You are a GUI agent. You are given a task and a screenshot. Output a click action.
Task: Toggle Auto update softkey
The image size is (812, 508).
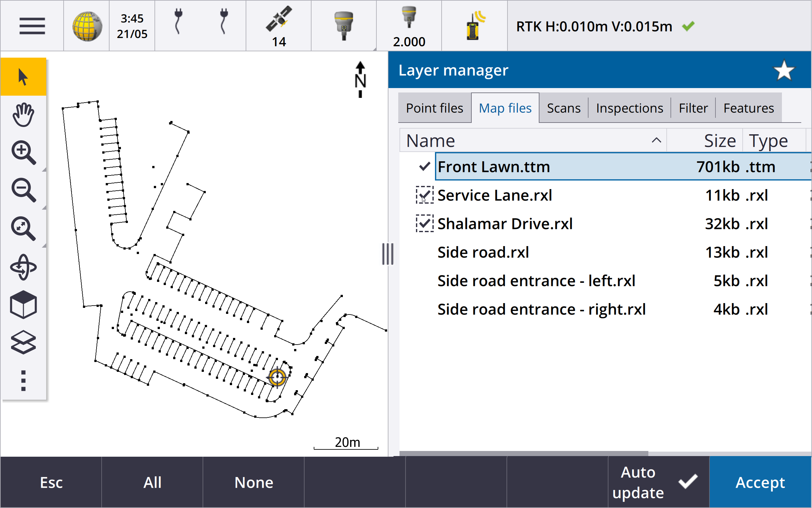658,482
